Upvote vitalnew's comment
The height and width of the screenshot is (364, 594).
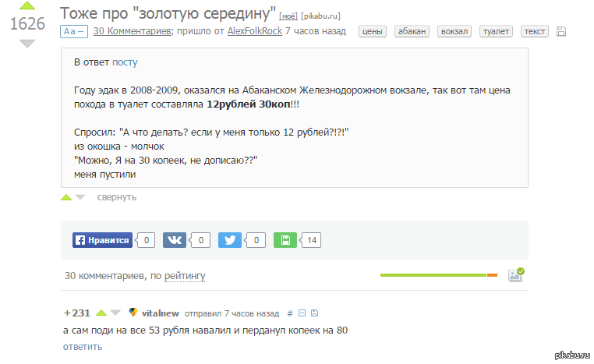point(101,313)
